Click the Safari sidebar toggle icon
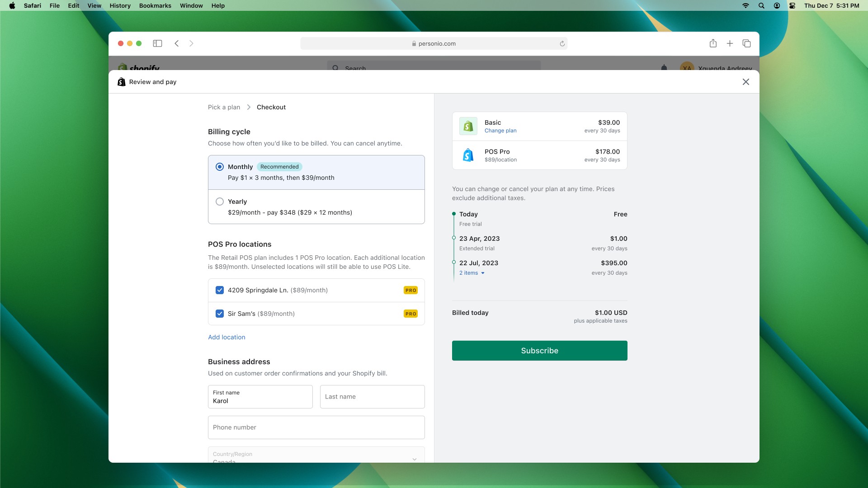Viewport: 868px width, 488px height. pyautogui.click(x=157, y=43)
